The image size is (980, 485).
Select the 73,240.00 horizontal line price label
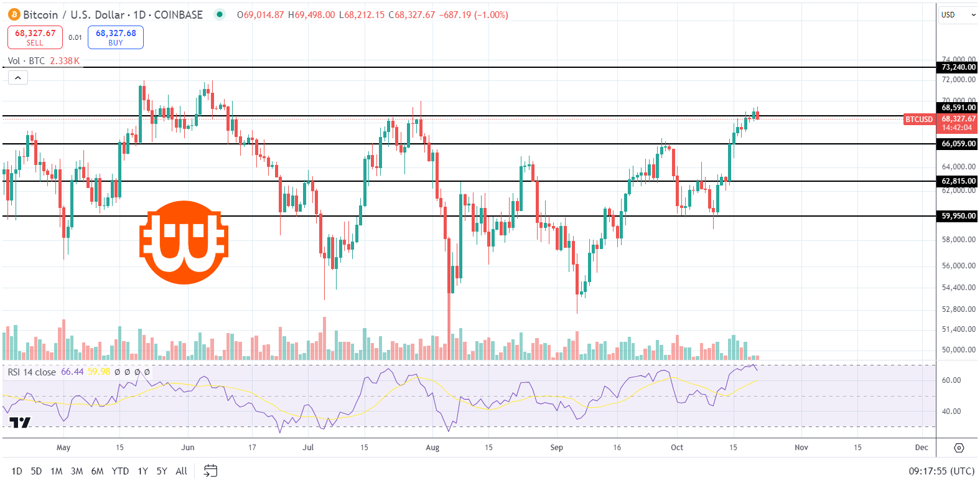(x=958, y=67)
